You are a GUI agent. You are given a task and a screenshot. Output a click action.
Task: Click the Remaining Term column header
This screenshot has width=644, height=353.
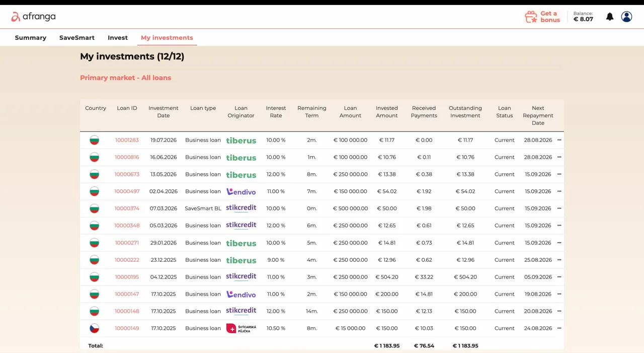[312, 112]
